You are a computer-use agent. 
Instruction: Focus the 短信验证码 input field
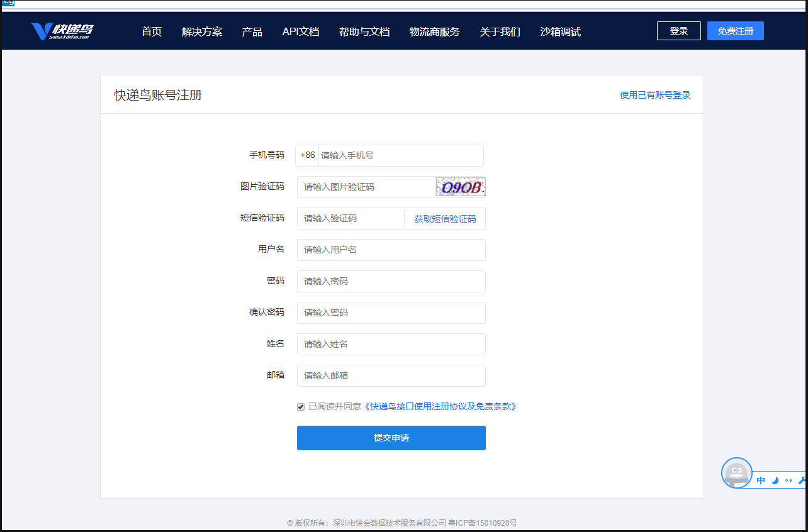click(x=351, y=218)
